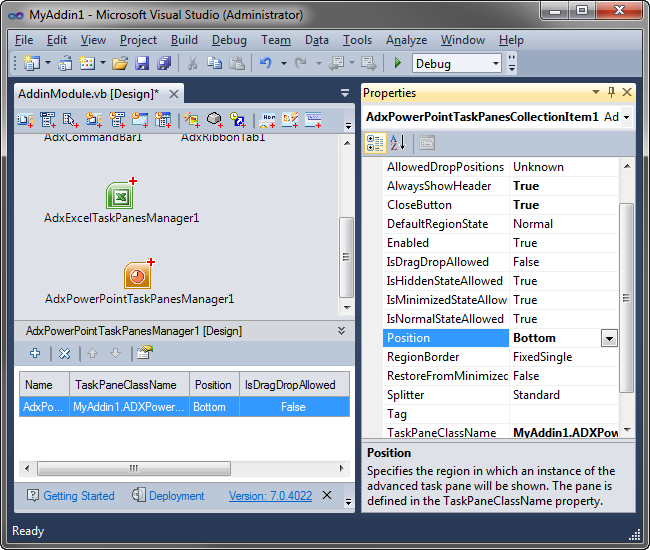
Task: Start debugging with the green play icon
Action: point(398,63)
